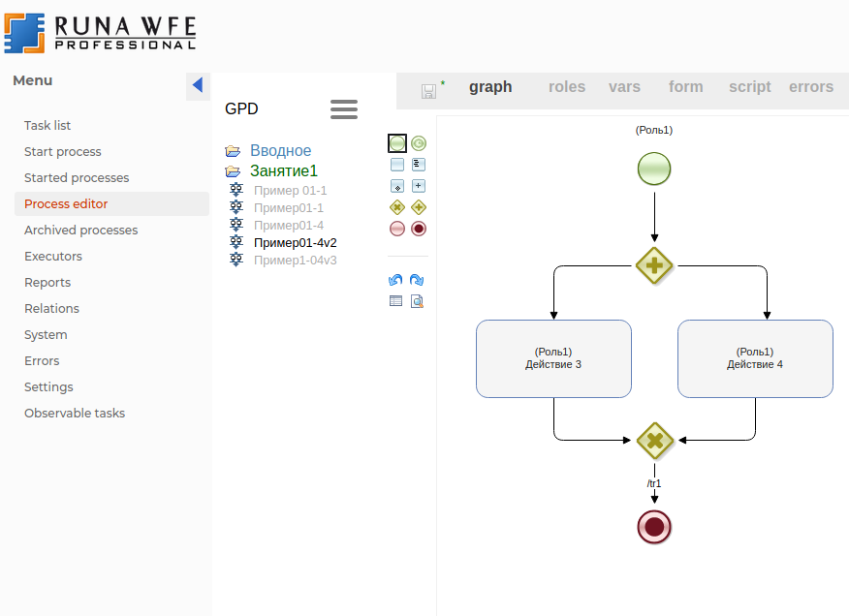This screenshot has width=849, height=616.
Task: Select the start event tool in palette
Action: [x=396, y=143]
